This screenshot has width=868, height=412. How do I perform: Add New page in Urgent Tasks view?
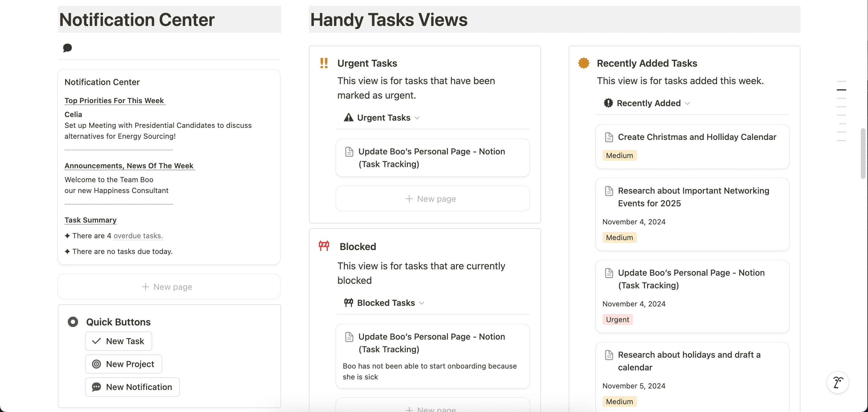click(x=433, y=198)
